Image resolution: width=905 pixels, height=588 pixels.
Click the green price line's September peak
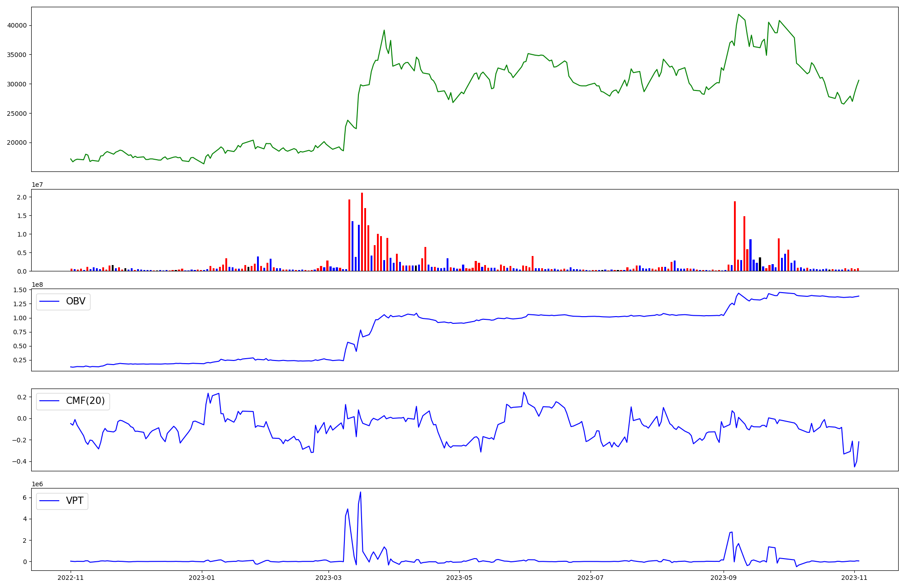click(738, 14)
